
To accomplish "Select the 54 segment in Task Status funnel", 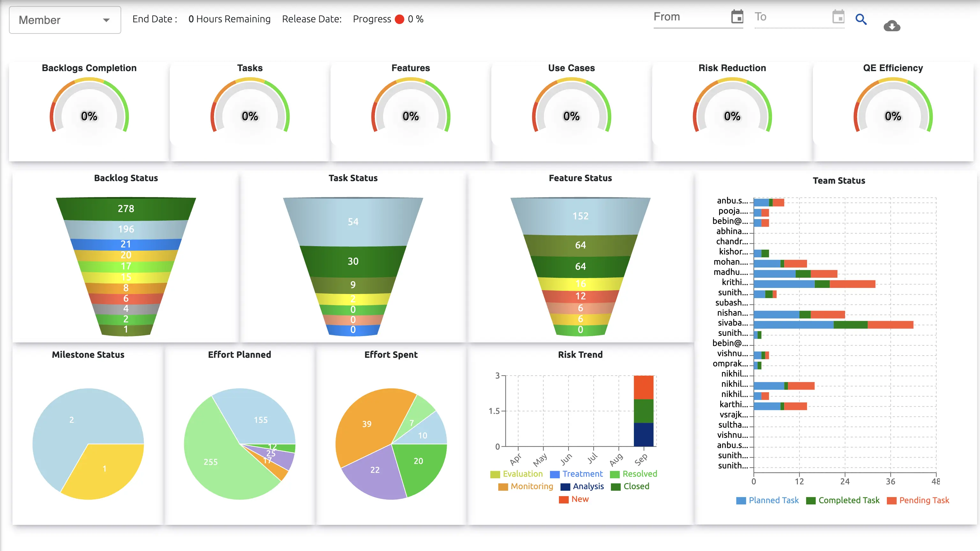I will [353, 222].
